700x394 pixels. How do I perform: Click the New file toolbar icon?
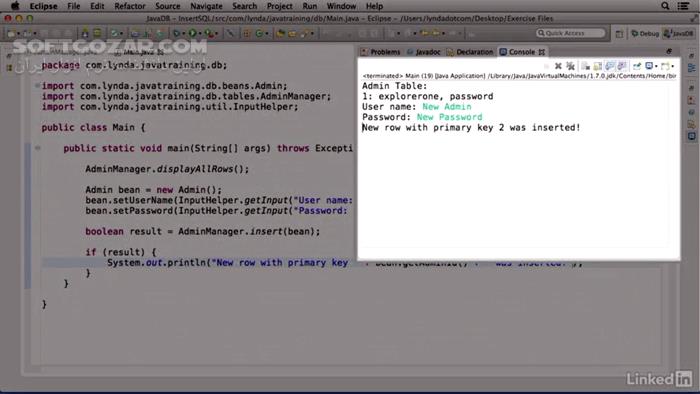(x=11, y=33)
